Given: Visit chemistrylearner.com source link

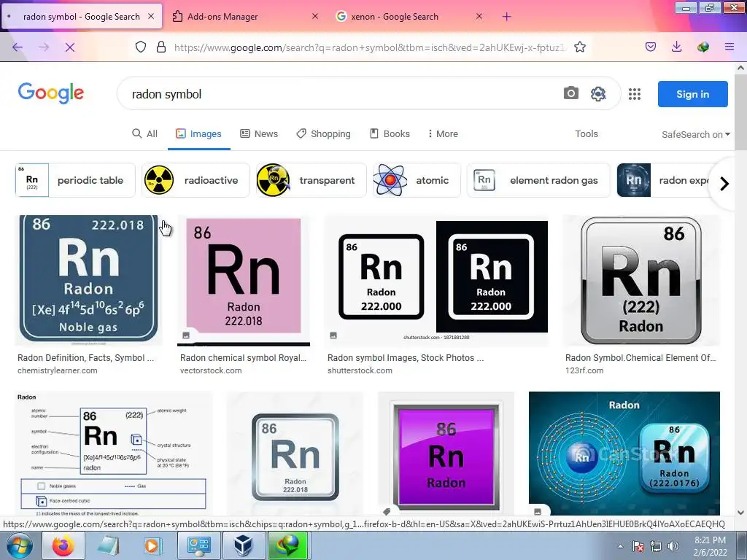Looking at the screenshot, I should pos(57,370).
